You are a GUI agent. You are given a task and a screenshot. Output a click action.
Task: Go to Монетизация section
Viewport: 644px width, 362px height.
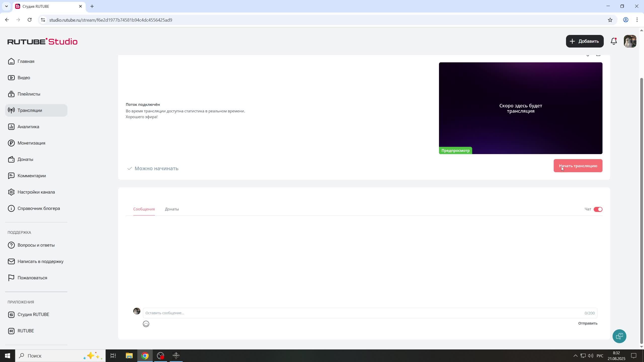[x=31, y=143]
